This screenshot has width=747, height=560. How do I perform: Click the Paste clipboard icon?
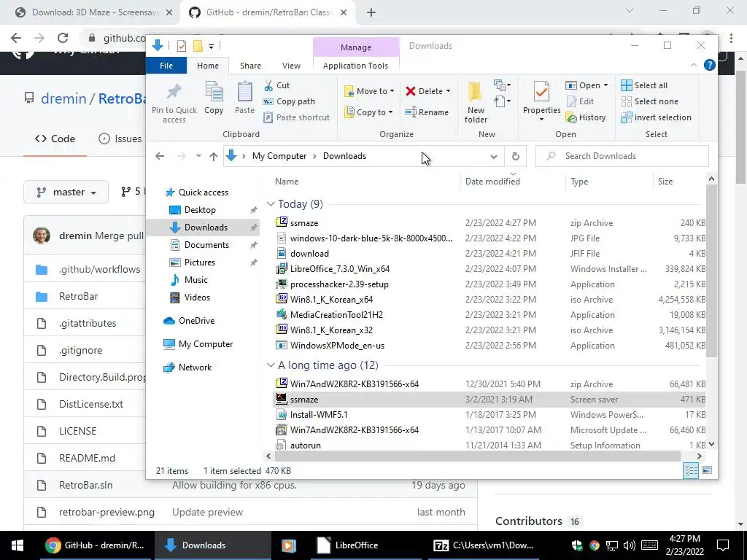[245, 92]
